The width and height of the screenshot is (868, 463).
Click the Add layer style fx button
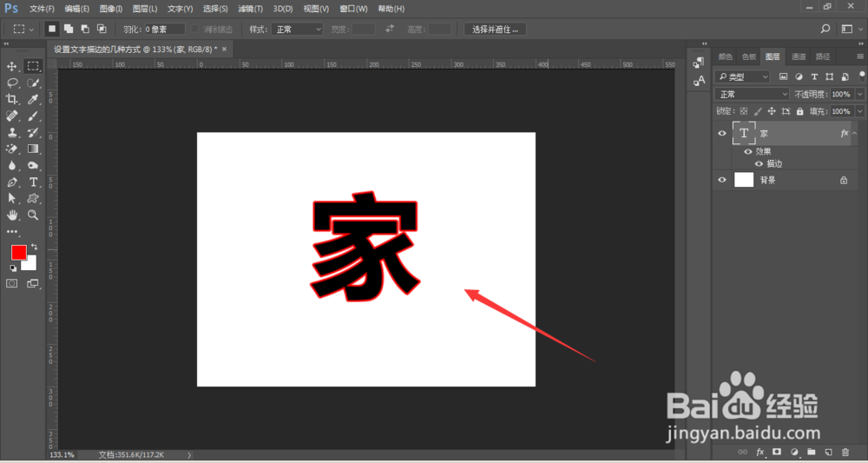coord(760,452)
